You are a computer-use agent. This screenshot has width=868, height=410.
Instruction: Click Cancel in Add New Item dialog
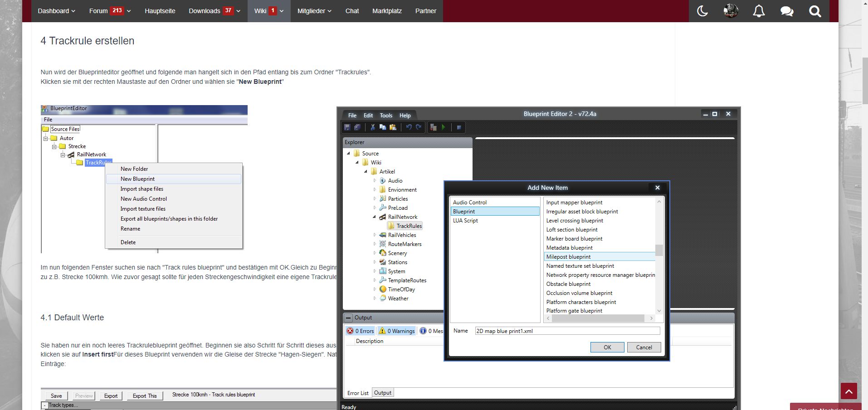point(644,347)
